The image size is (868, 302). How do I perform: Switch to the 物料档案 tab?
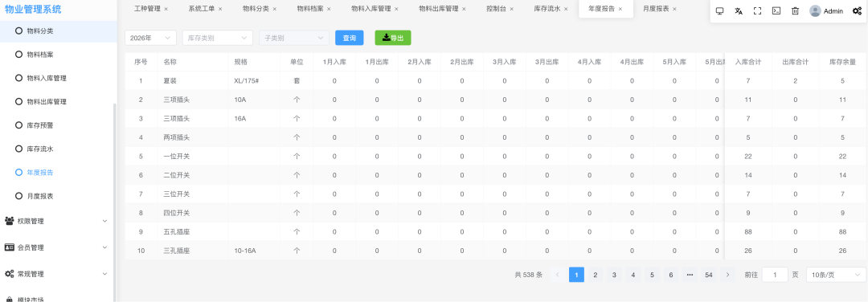(x=310, y=9)
